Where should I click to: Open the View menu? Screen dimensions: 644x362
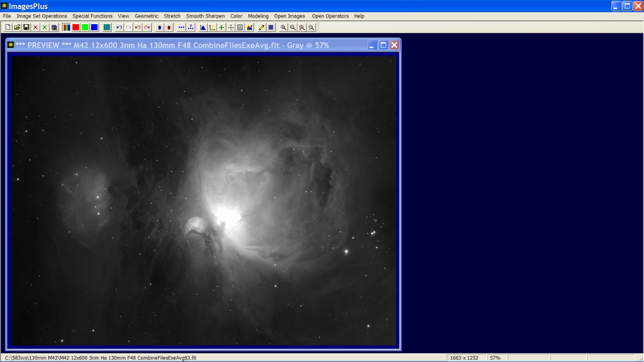coord(124,16)
